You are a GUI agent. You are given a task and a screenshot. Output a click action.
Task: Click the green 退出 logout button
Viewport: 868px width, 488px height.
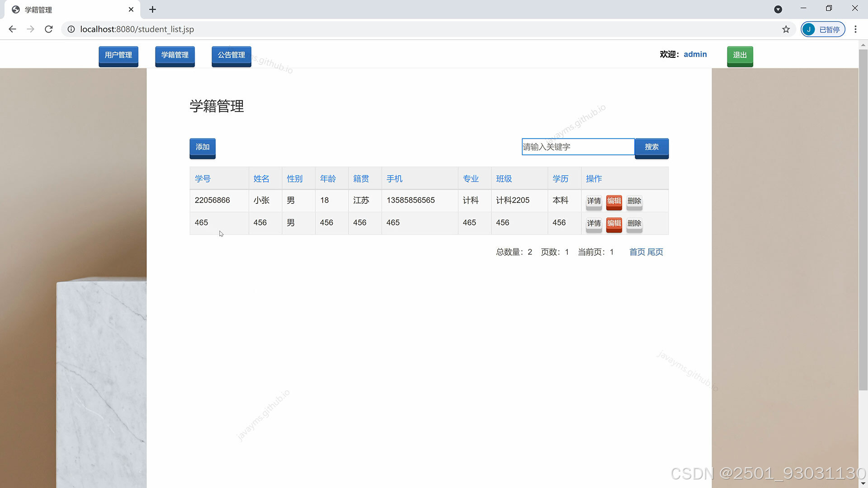(x=740, y=56)
